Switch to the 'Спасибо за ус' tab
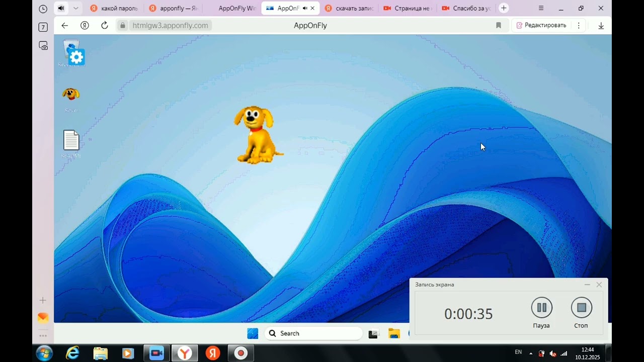Image resolution: width=644 pixels, height=362 pixels. coord(466,8)
